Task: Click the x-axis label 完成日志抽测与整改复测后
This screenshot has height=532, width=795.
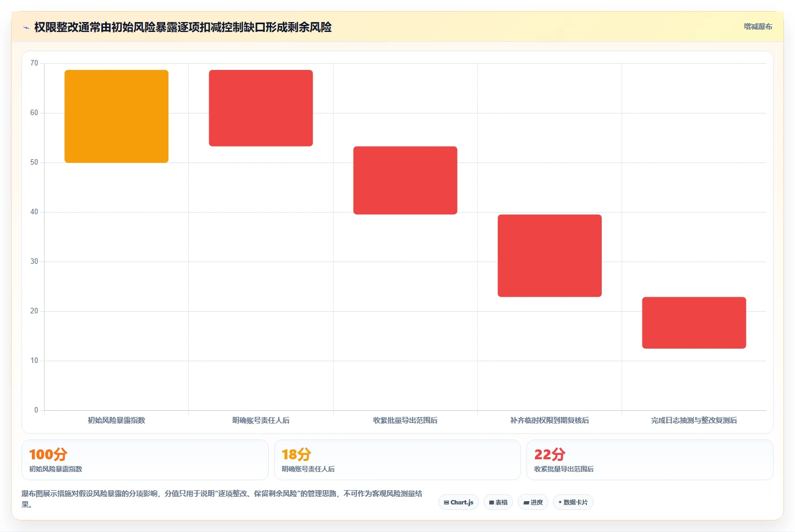Action: pyautogui.click(x=694, y=420)
